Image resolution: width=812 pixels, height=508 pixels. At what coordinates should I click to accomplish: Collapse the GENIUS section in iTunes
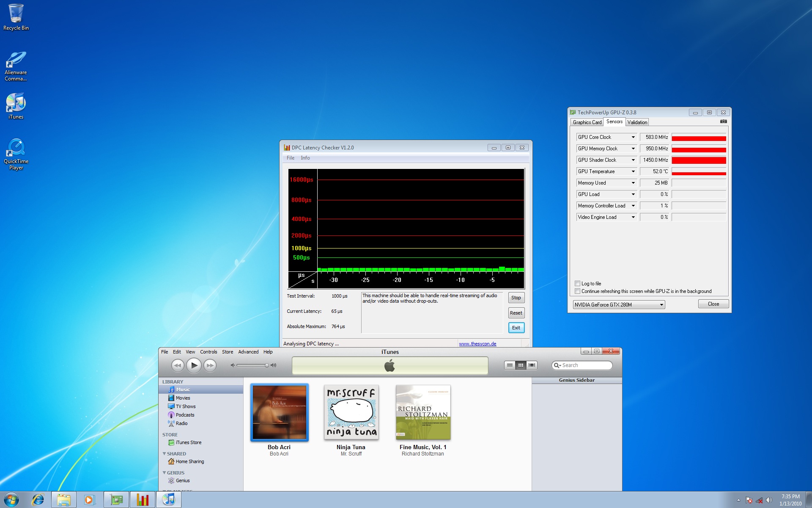pyautogui.click(x=164, y=473)
